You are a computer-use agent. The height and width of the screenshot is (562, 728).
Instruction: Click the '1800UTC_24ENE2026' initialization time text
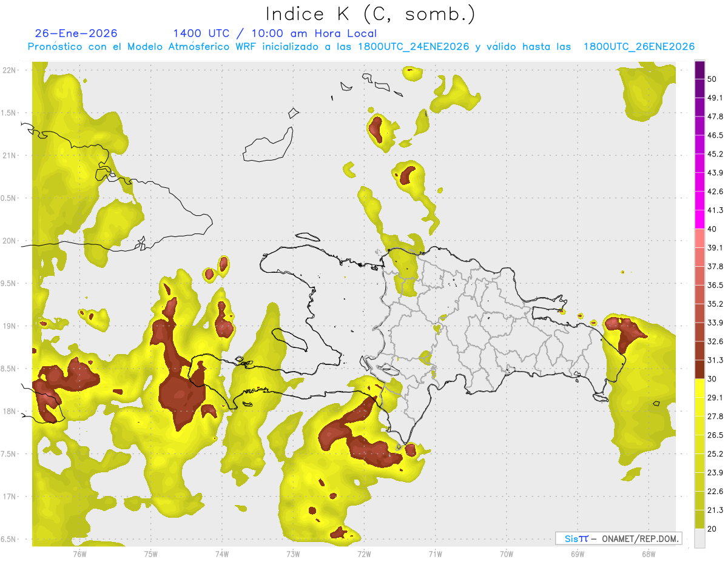(x=413, y=47)
